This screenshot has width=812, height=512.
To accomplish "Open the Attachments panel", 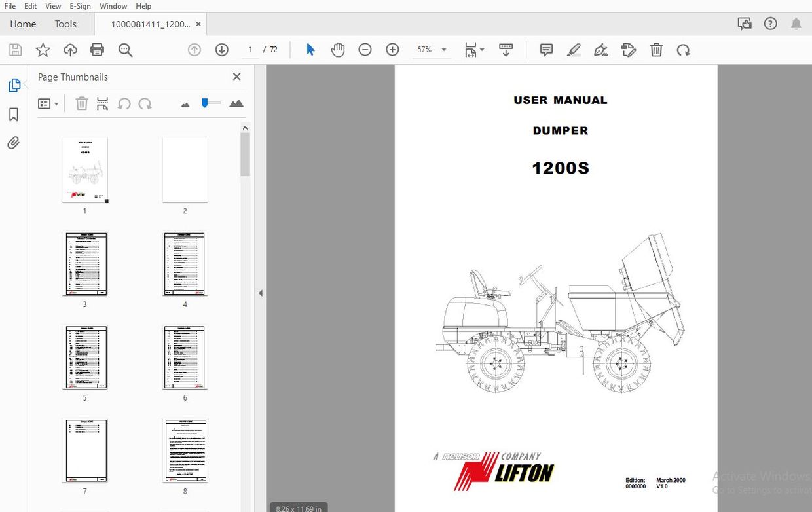I will click(x=14, y=143).
